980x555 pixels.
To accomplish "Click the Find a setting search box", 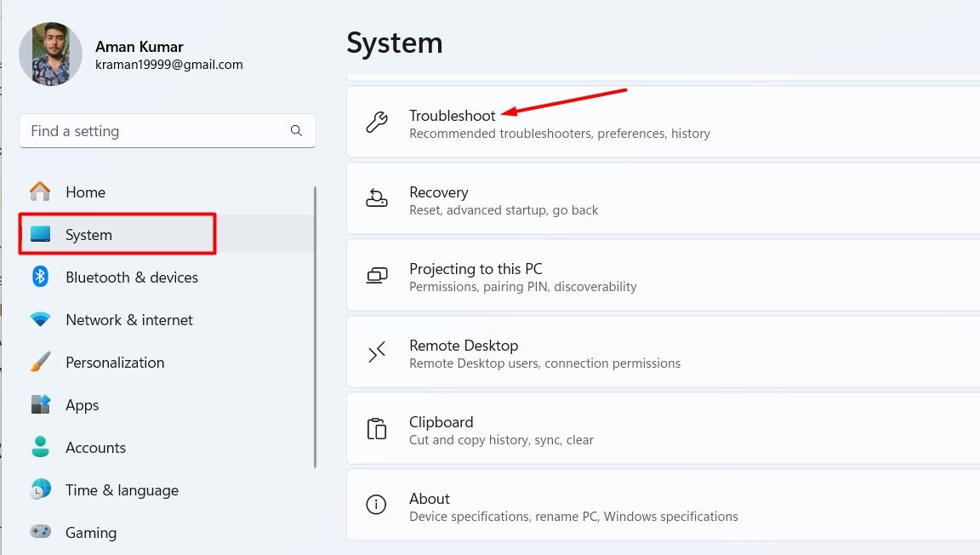I will coord(168,131).
